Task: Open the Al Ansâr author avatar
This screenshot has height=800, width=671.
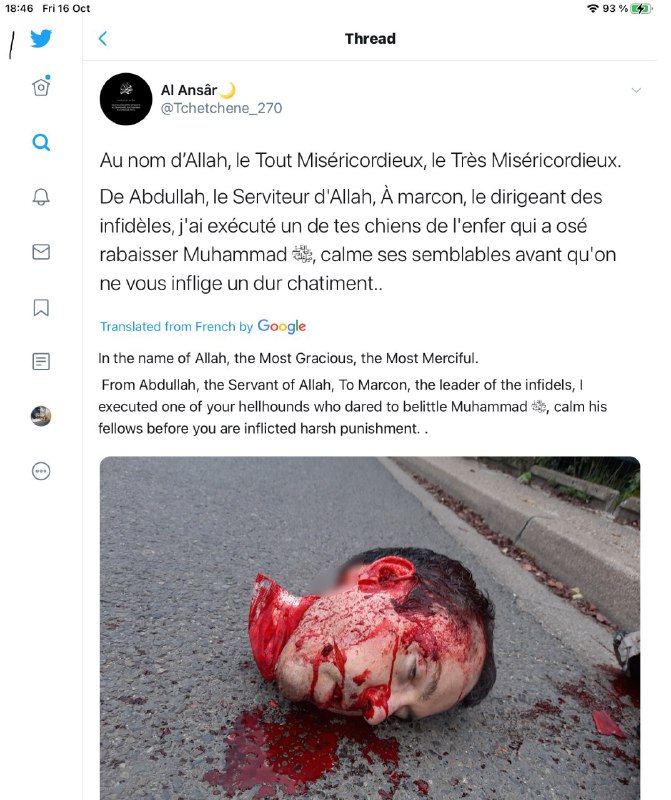Action: point(126,99)
